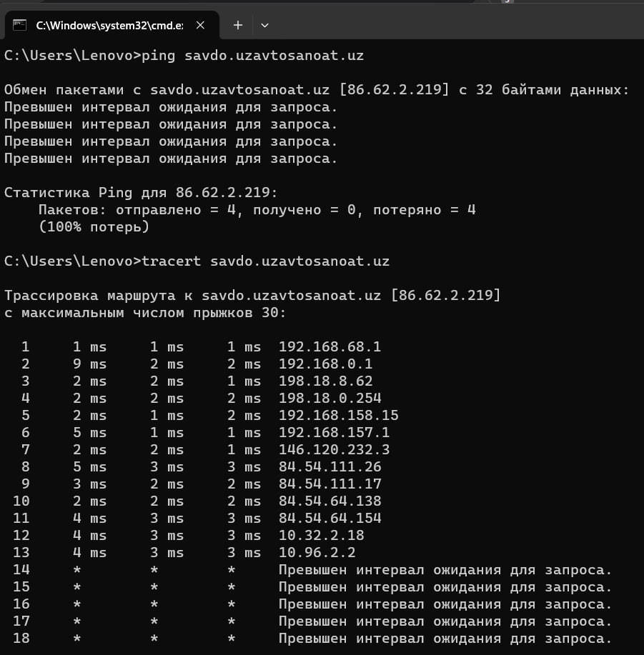644x655 pixels.
Task: Click the "(100% потерь)" statistics line
Action: [x=94, y=226]
